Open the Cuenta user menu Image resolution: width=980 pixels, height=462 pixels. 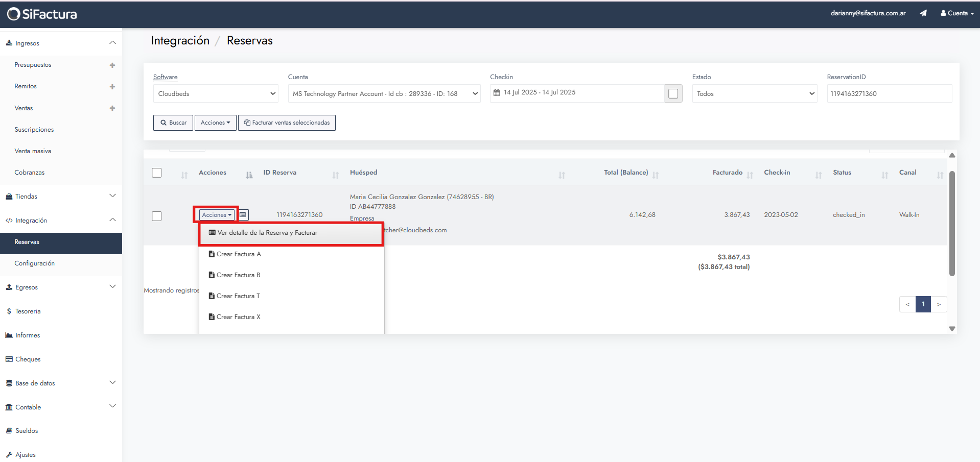tap(957, 13)
